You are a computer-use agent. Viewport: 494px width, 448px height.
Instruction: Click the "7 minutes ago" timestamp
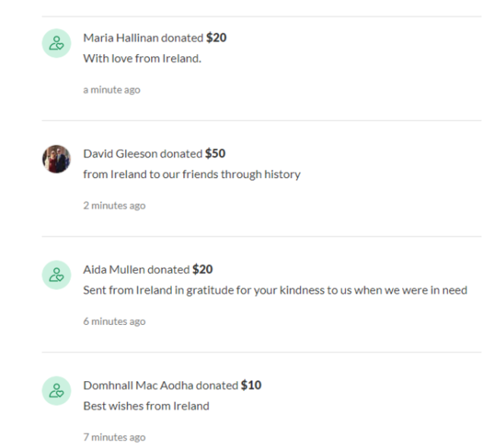click(114, 437)
